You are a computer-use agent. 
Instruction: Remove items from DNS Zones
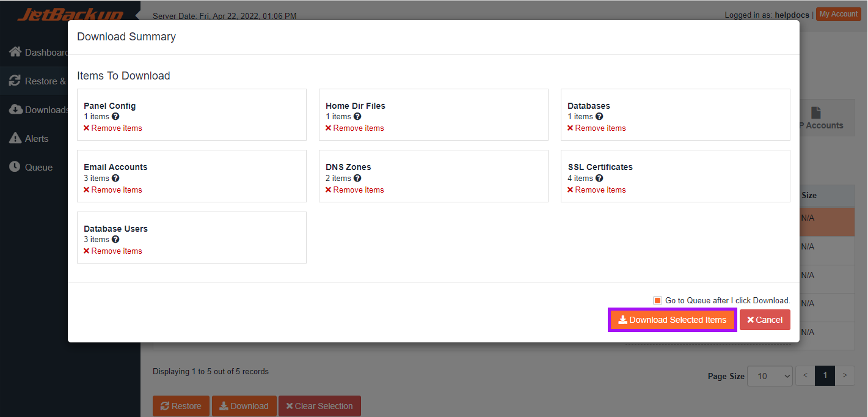pos(355,190)
